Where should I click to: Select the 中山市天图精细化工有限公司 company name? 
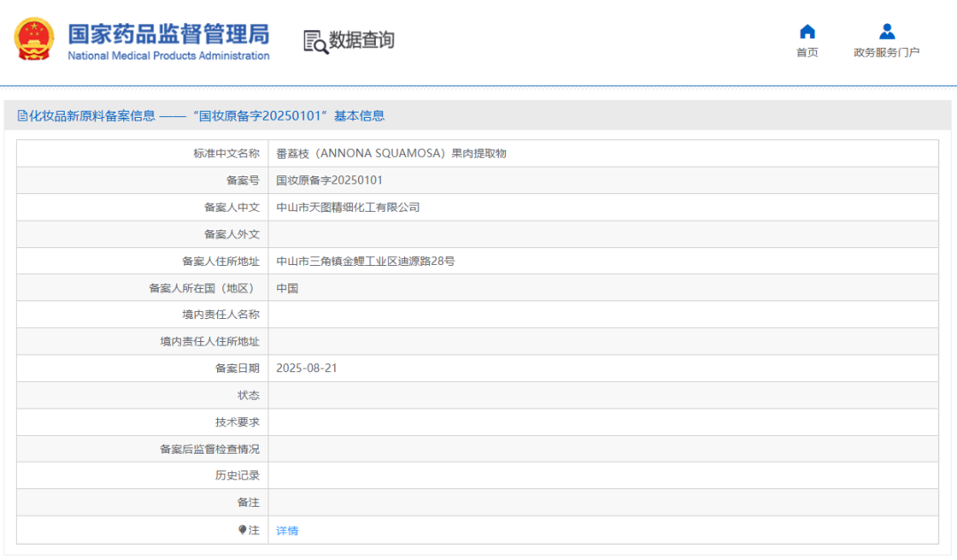[348, 207]
